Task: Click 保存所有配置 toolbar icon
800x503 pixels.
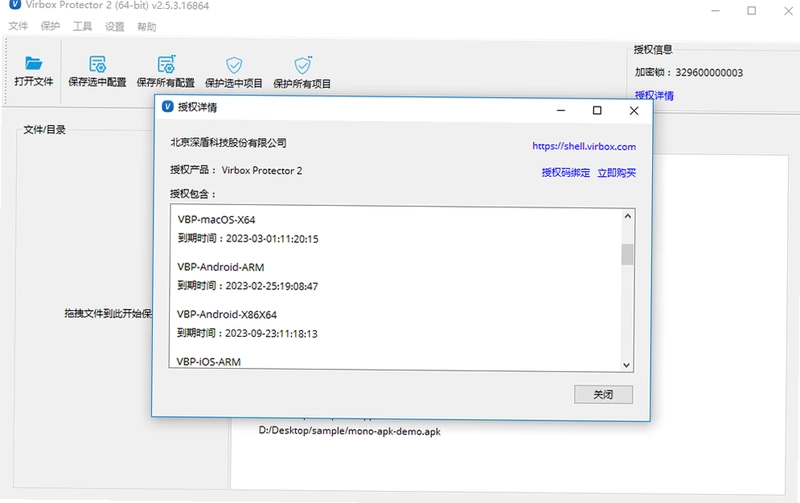Action: pyautogui.click(x=166, y=64)
